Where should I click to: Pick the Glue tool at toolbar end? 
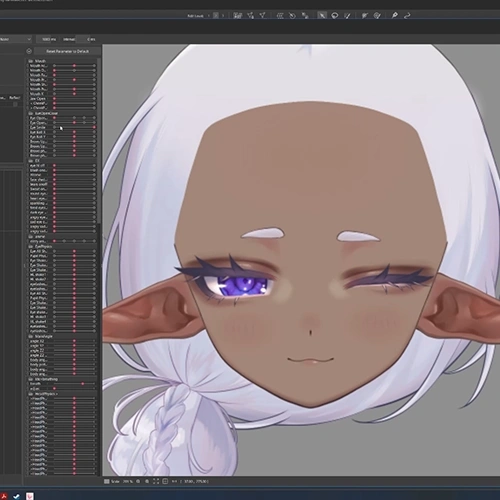(x=407, y=15)
